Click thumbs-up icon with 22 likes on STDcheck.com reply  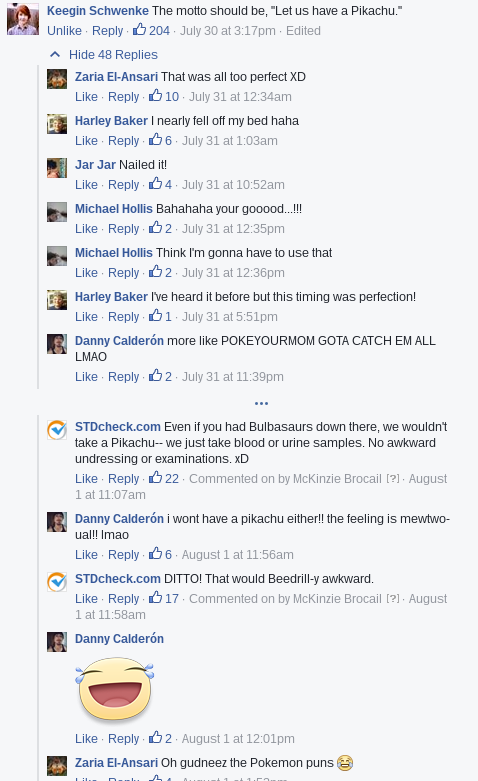156,478
